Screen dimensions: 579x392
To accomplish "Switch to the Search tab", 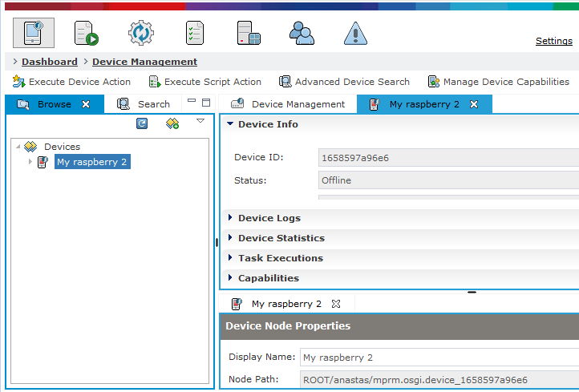I will (144, 104).
